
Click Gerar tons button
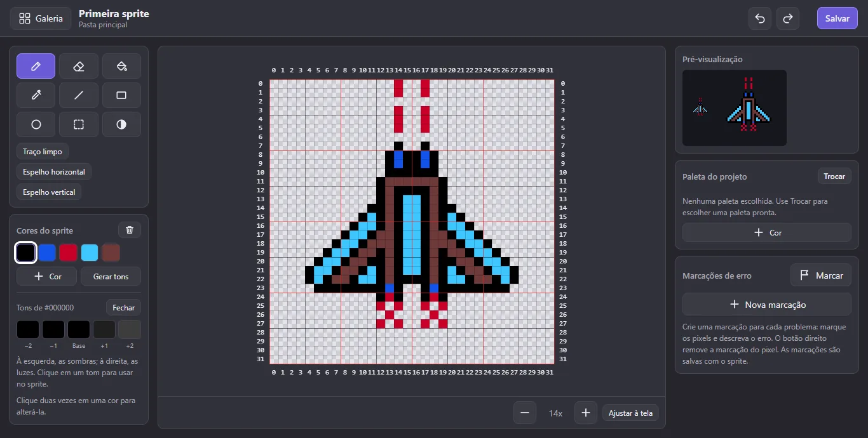click(111, 276)
